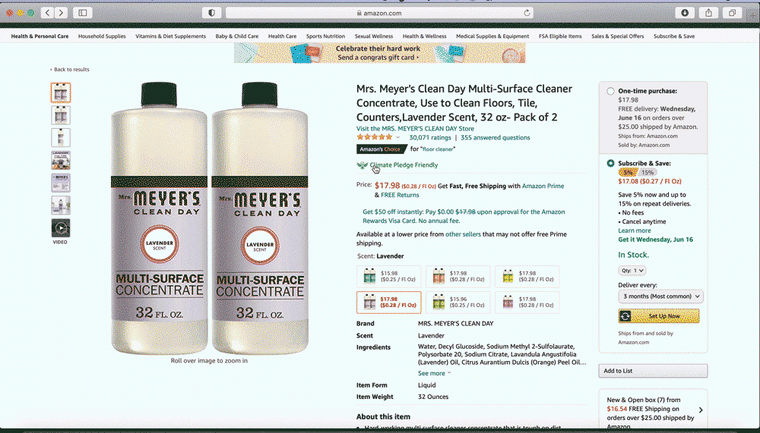
Task: Click the Safari back navigation arrow
Action: point(47,13)
